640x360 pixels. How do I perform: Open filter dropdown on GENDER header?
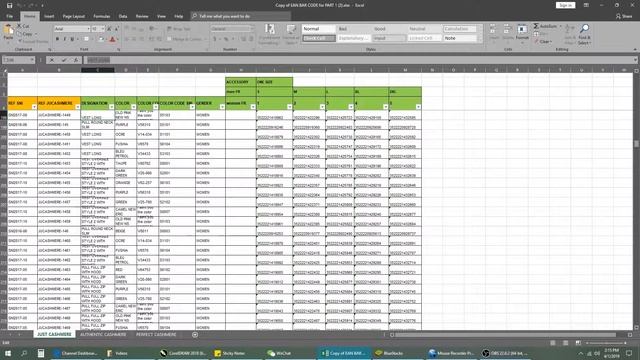[222, 107]
